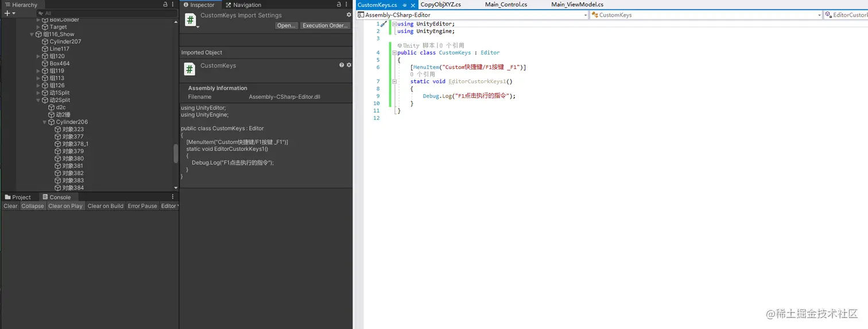Open the Console panel kebab menu
The height and width of the screenshot is (329, 868).
(173, 197)
